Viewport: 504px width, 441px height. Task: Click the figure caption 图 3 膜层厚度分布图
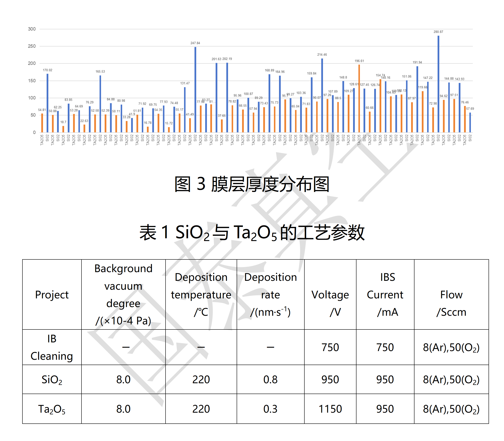[252, 184]
